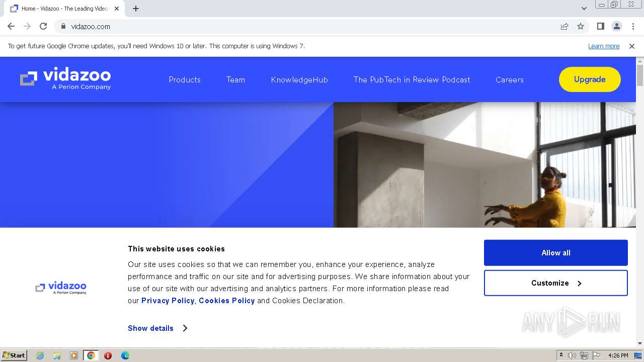Click 'This website uses cookies' heading

pyautogui.click(x=176, y=249)
